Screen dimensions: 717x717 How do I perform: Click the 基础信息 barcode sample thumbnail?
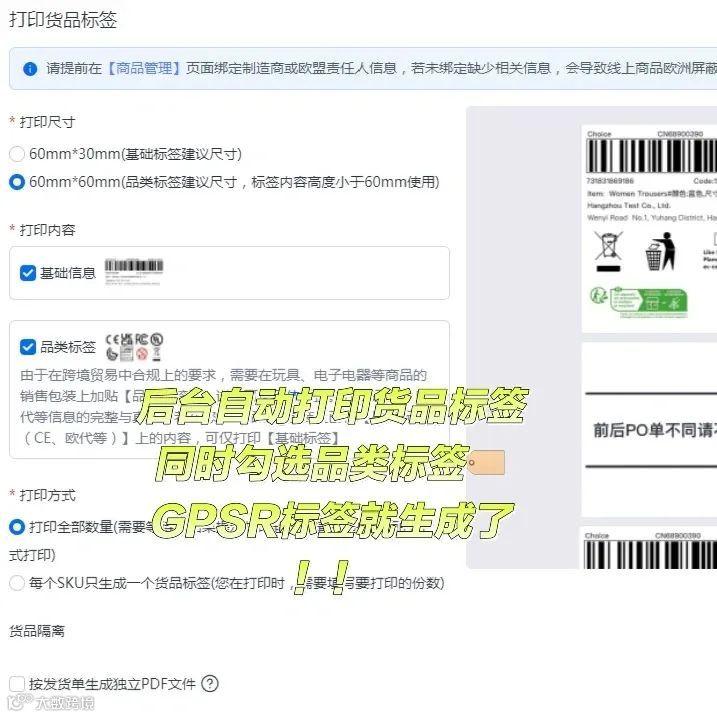(x=134, y=272)
